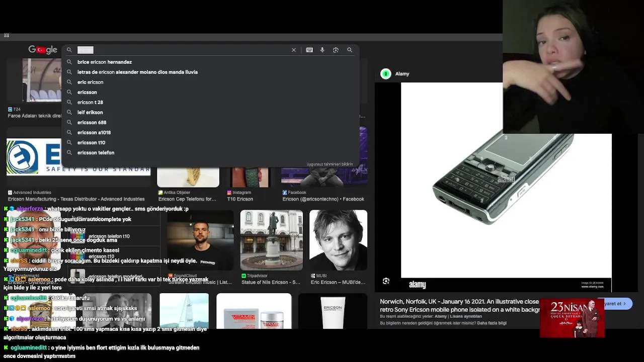Click the 'Daha fazla bilgi' link

[x=492, y=323]
